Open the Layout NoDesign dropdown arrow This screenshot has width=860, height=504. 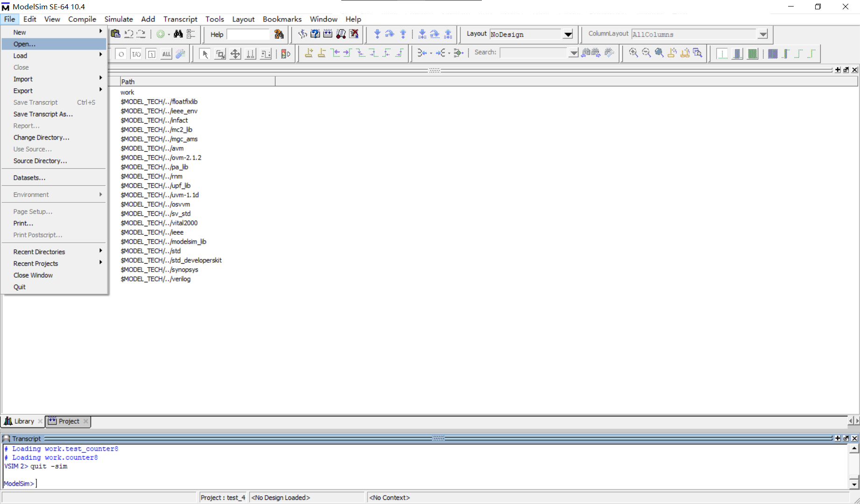(568, 34)
